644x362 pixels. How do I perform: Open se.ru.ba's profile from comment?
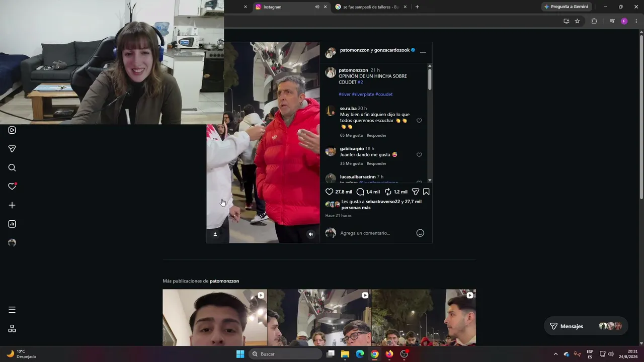click(348, 109)
